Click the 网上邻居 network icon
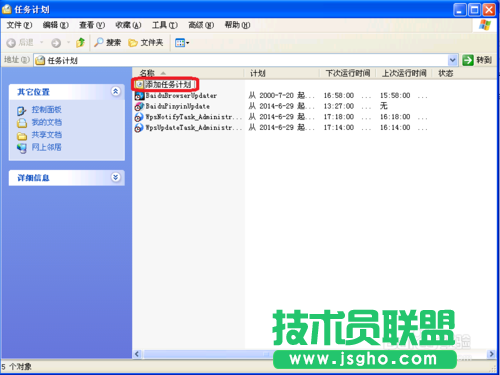Viewport: 500px width, 375px height. pos(22,148)
